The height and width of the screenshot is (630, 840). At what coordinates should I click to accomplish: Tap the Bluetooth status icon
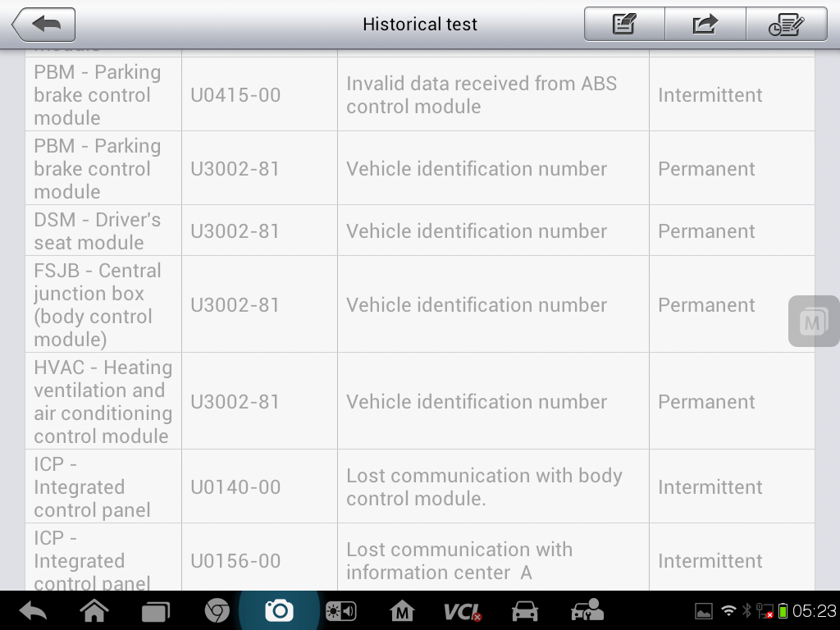[746, 610]
